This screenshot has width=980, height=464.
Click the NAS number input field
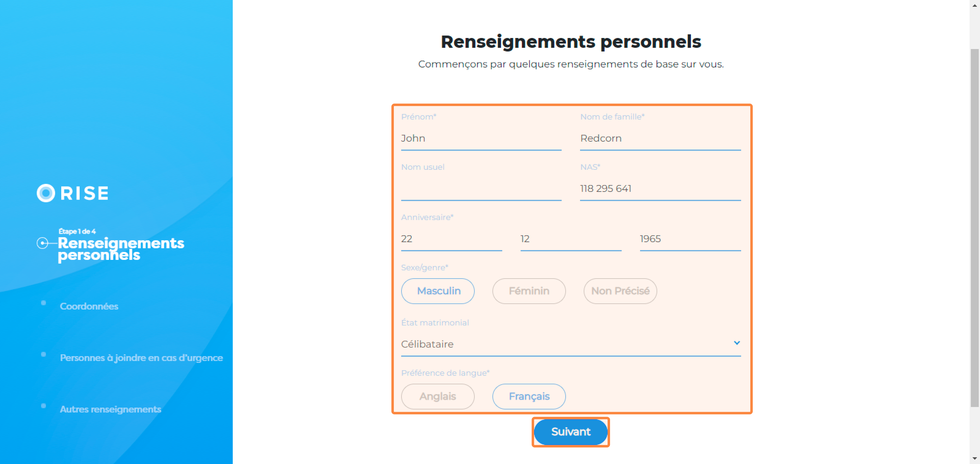[x=660, y=189]
